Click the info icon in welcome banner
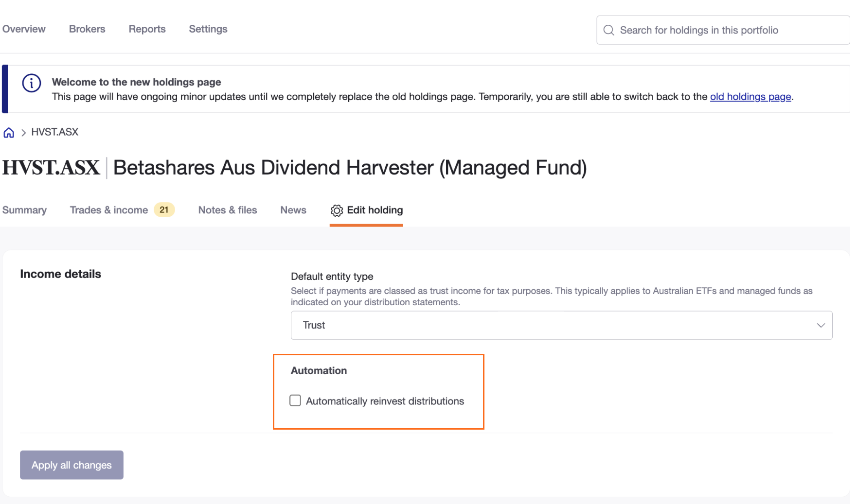This screenshot has height=504, width=858. [32, 83]
